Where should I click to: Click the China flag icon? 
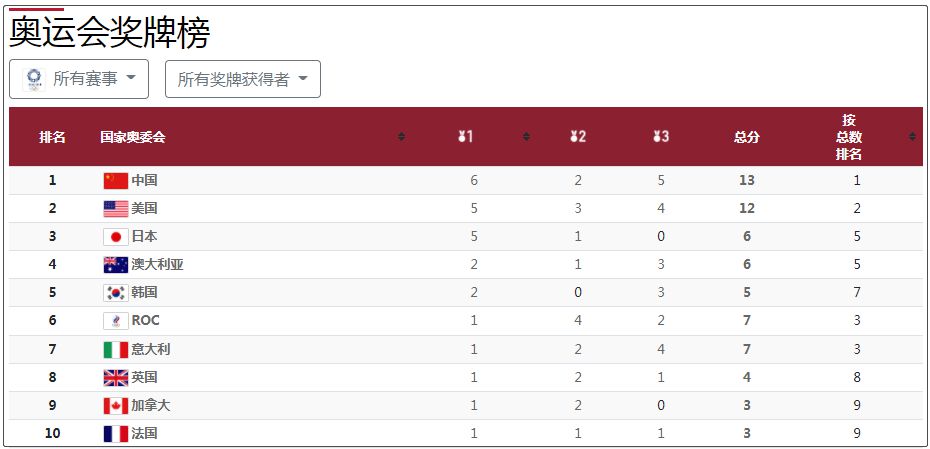[x=116, y=180]
